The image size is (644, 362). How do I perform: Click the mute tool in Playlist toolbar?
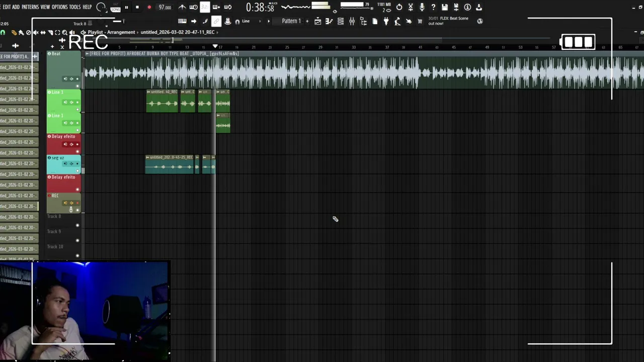pyautogui.click(x=36, y=32)
